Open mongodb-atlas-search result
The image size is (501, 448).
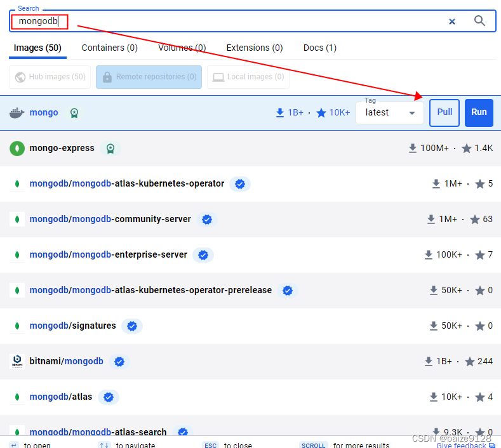[98, 432]
